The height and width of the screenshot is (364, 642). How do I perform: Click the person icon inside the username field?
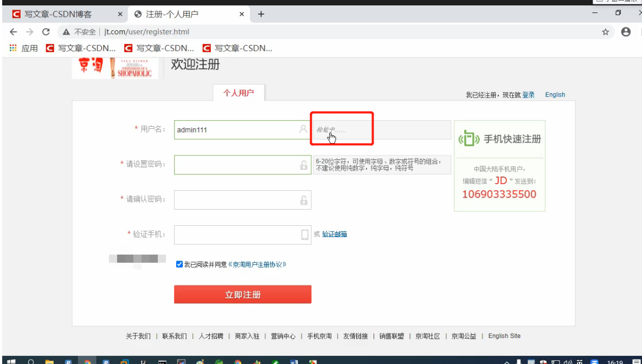[303, 129]
